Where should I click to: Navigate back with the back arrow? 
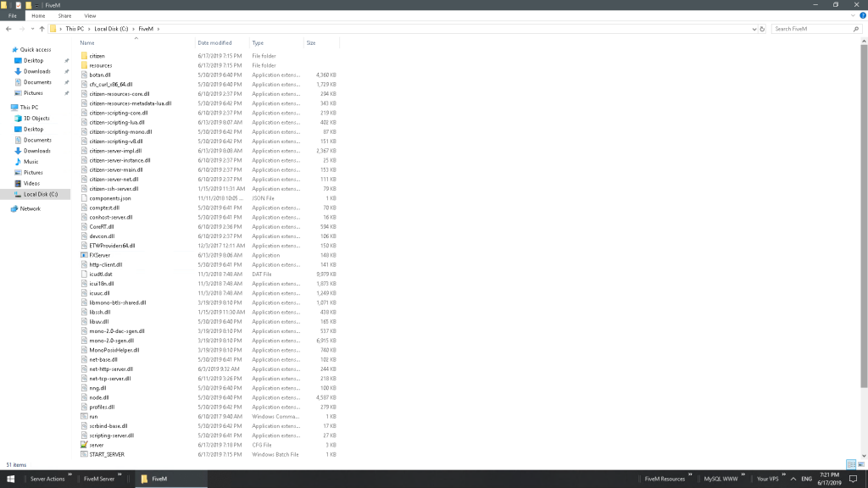click(8, 28)
